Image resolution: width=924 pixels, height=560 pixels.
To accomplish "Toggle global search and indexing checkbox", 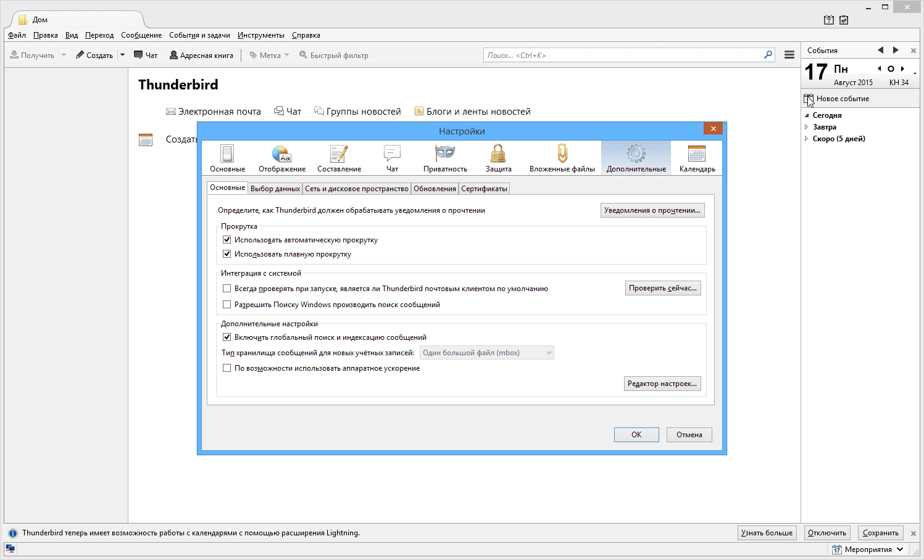I will (x=227, y=337).
